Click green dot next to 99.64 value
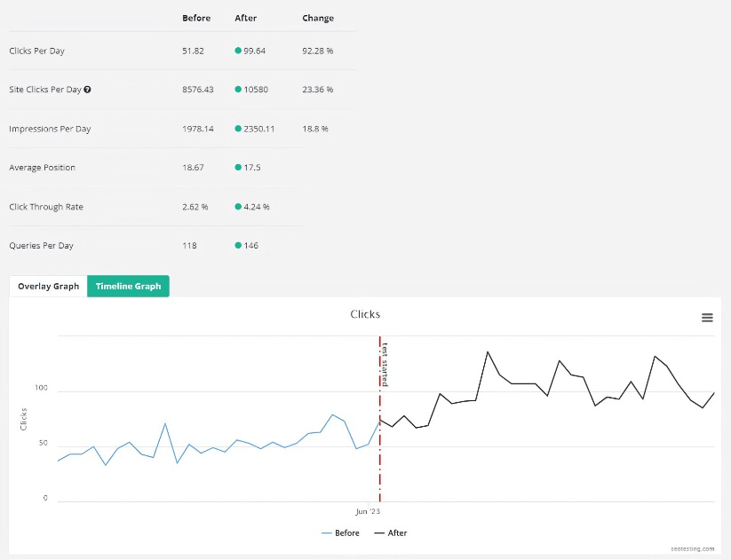Screen dimensions: 731x560 pos(238,51)
